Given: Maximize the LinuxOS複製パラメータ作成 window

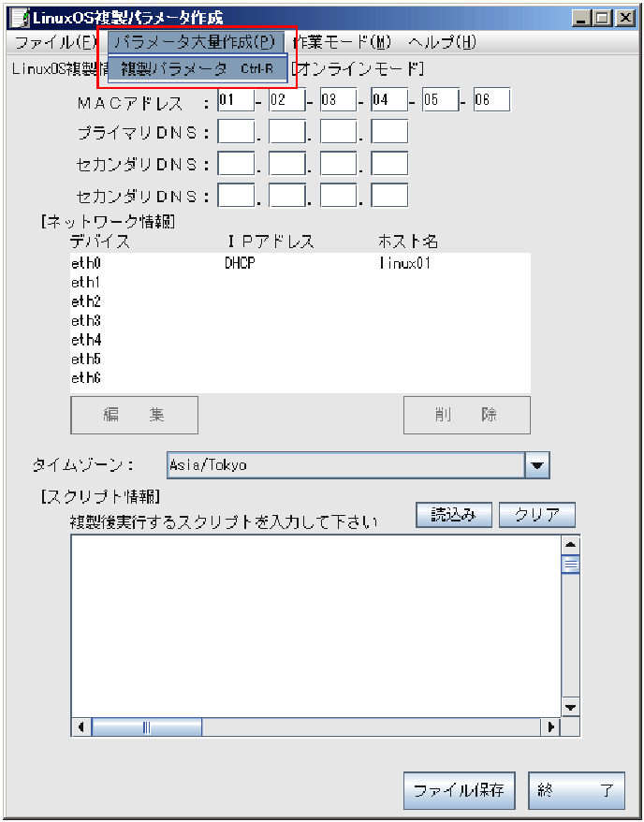Looking at the screenshot, I should coord(602,19).
